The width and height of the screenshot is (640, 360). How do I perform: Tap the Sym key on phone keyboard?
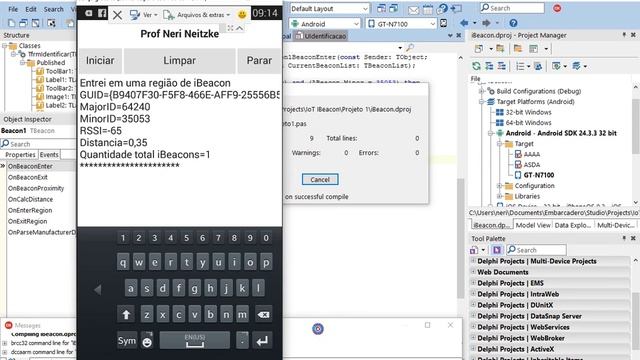(x=127, y=340)
